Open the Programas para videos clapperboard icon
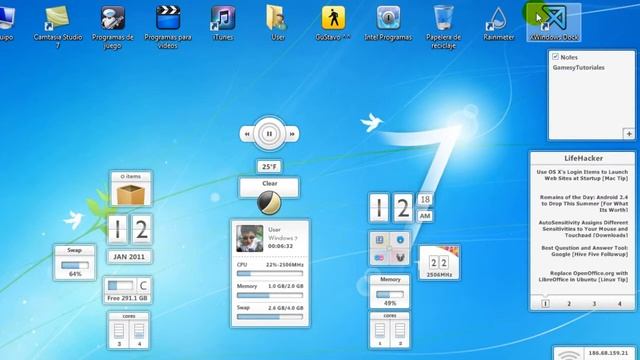Screen dimensions: 640x360 tap(168, 18)
